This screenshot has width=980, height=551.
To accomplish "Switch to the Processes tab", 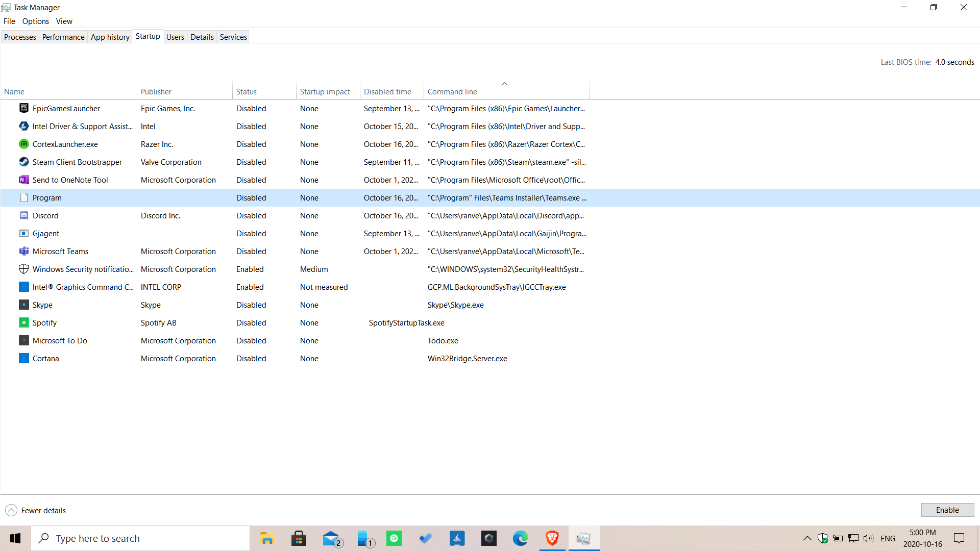I will coord(20,37).
